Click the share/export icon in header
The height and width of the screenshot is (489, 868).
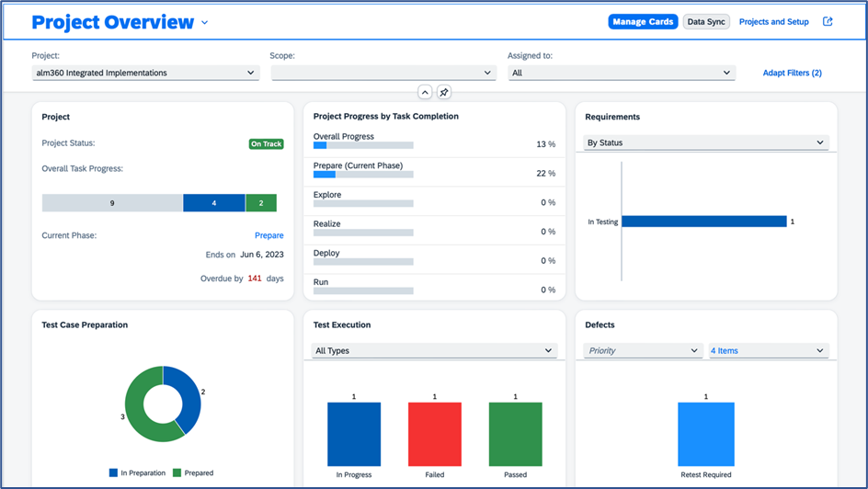click(828, 22)
